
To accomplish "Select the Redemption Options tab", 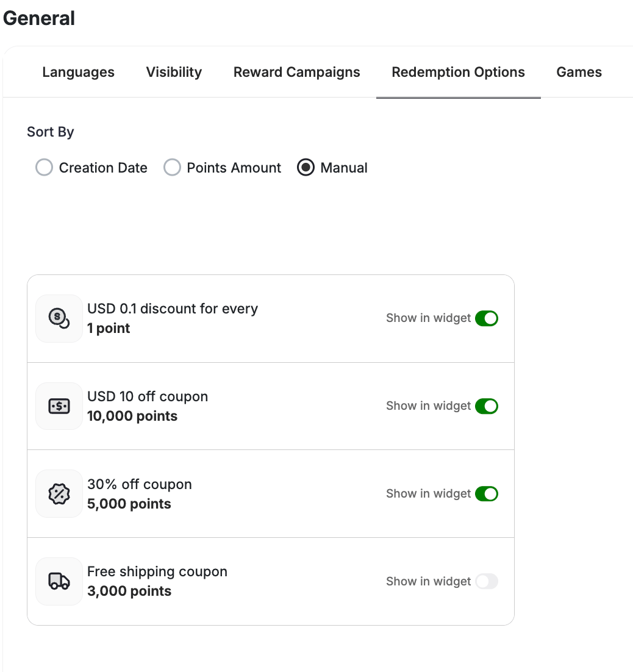I will pyautogui.click(x=458, y=72).
